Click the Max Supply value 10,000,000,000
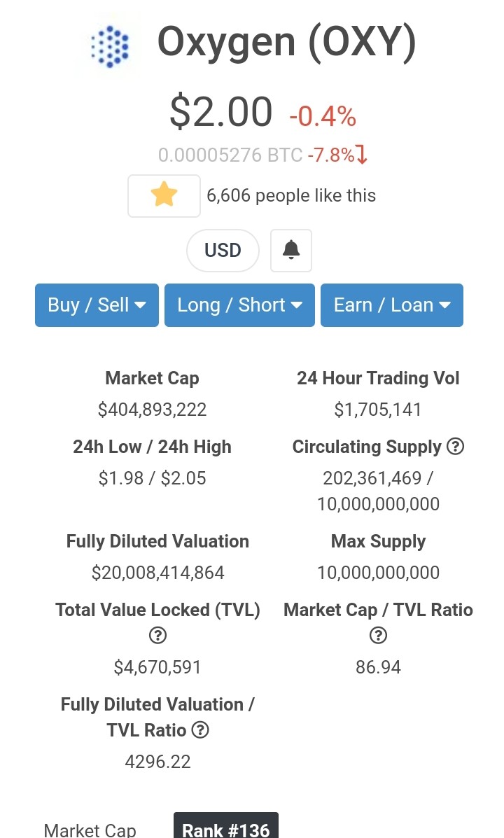The height and width of the screenshot is (838, 504). [379, 573]
